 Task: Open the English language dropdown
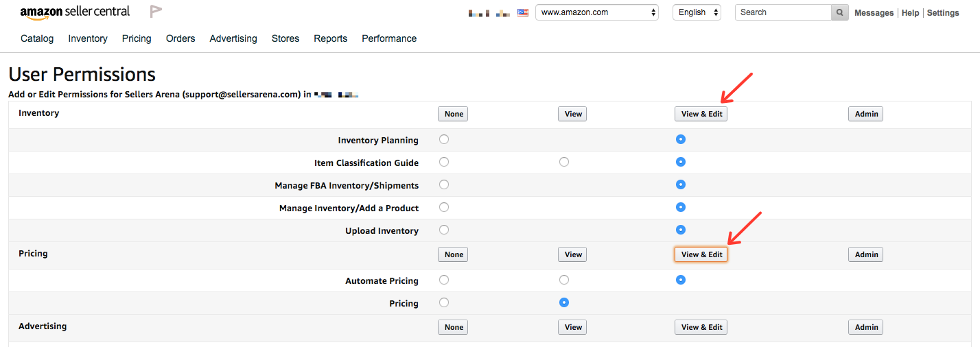(x=697, y=12)
